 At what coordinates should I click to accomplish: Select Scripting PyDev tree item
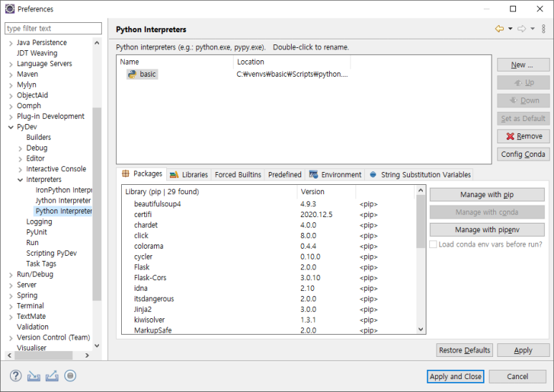tap(51, 253)
